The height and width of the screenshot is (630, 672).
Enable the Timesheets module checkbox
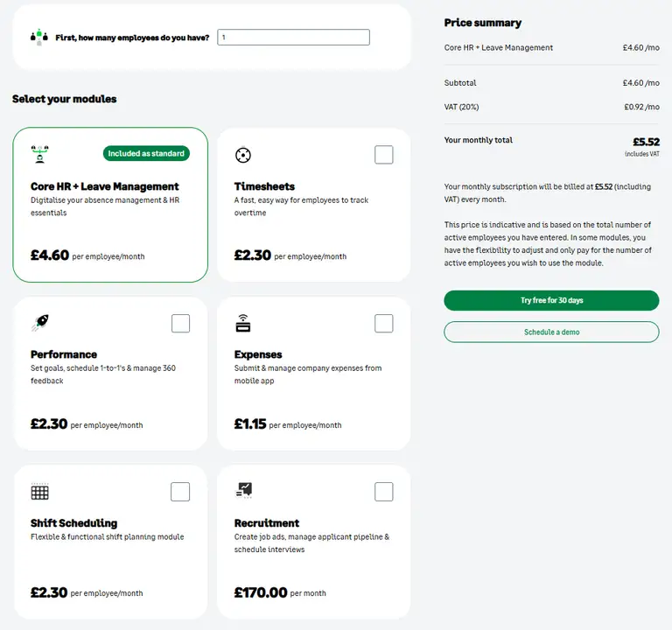click(383, 155)
